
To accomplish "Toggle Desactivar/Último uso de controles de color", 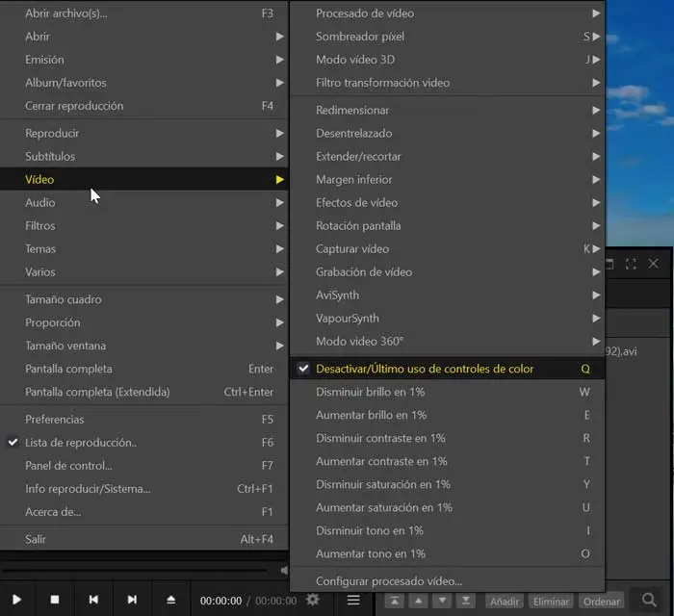I will click(448, 369).
